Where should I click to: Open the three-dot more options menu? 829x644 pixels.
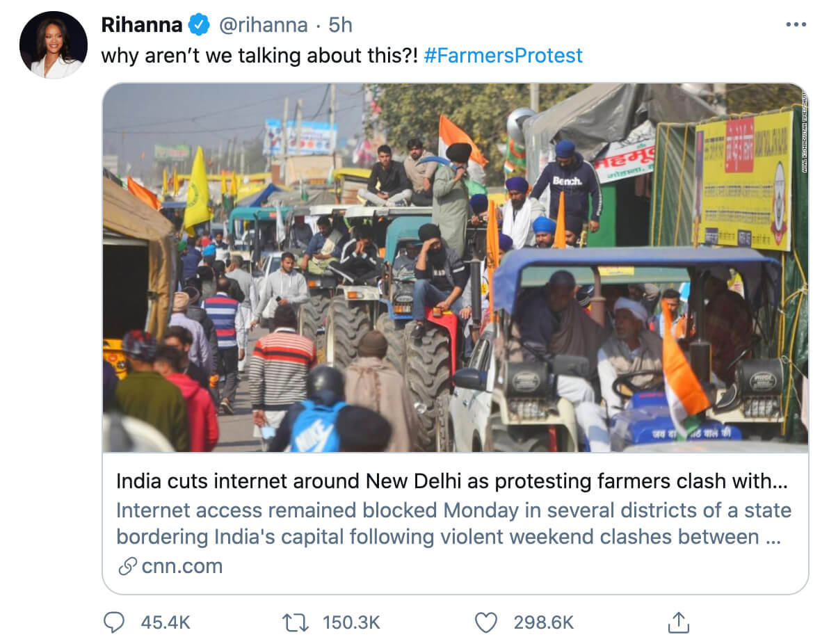click(x=796, y=25)
